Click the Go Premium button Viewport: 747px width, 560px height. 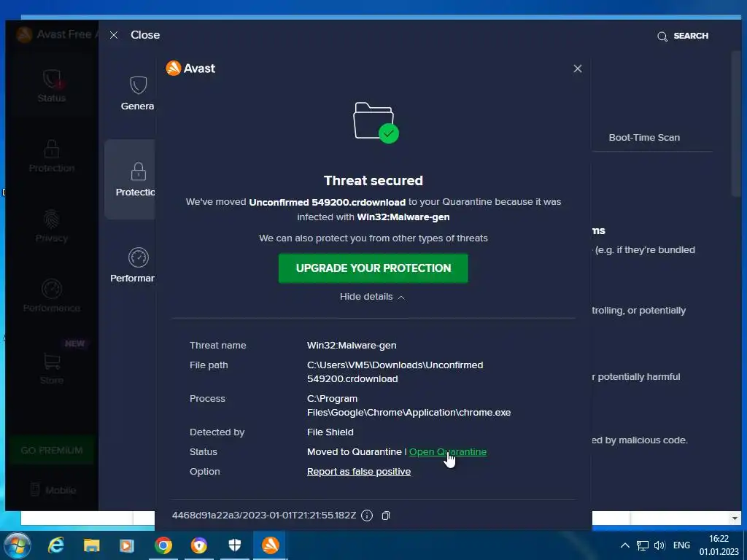[52, 451]
